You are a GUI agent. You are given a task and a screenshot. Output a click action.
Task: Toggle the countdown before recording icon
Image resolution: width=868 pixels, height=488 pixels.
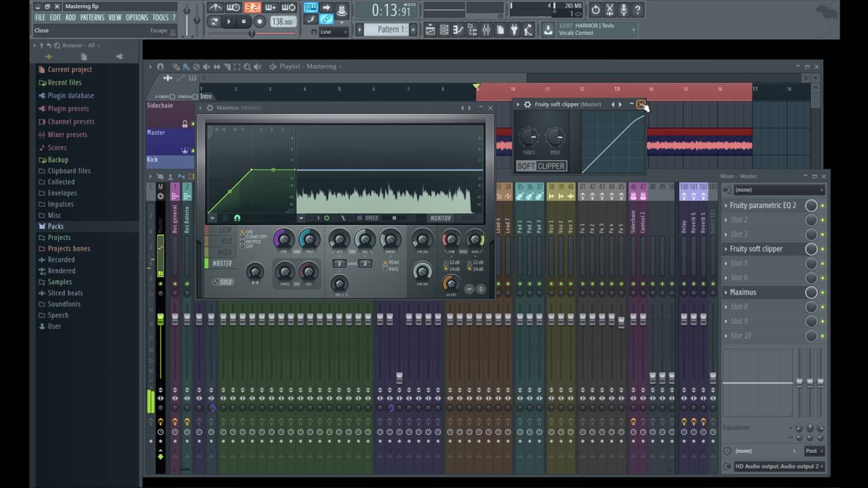coord(252,7)
